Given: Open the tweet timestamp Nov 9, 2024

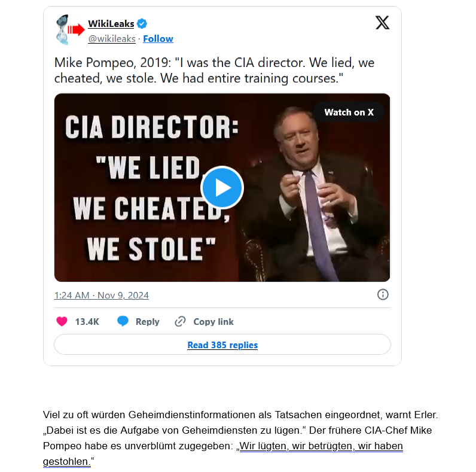Looking at the screenshot, I should click(x=101, y=295).
